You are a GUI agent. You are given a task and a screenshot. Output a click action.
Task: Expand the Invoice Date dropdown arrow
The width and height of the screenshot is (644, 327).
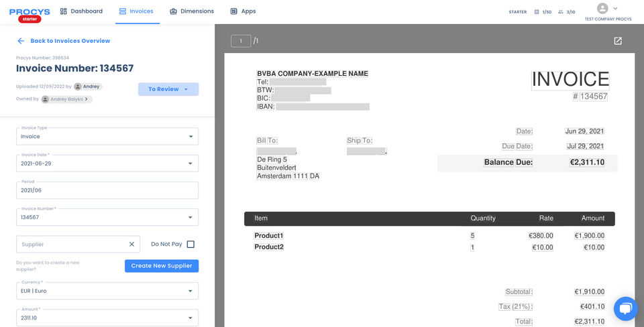pyautogui.click(x=190, y=163)
